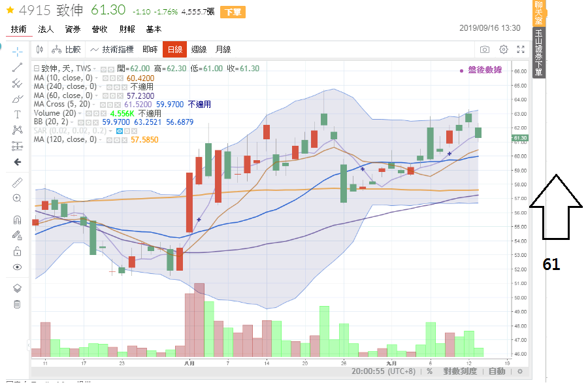Toggle lock all drawing tools padlock
Screen dimensions: 588x389
(17, 251)
